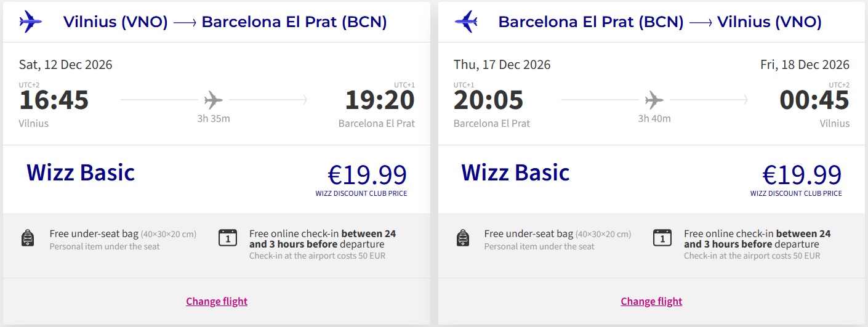Click the airplane logo beside Barcelona El Prat (BCN) header
The height and width of the screenshot is (327, 868).
466,22
